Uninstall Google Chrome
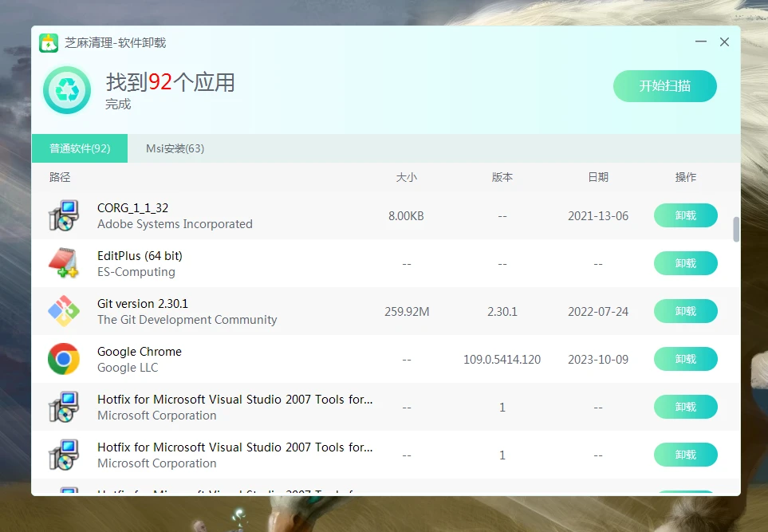Screen dimensions: 768x532 tap(685, 359)
